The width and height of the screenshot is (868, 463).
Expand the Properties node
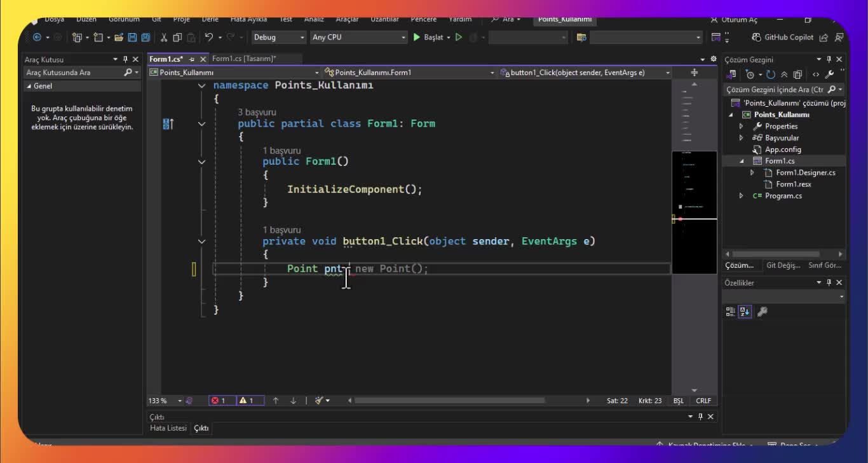pyautogui.click(x=741, y=127)
